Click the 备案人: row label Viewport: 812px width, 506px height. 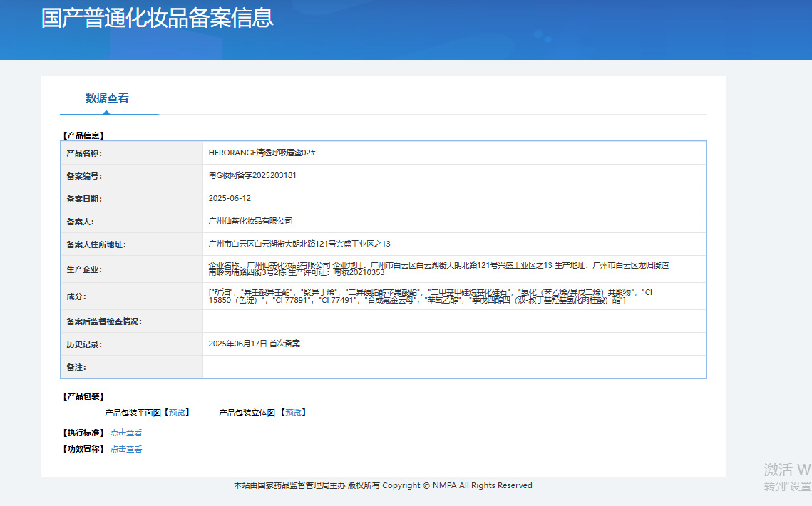click(81, 222)
